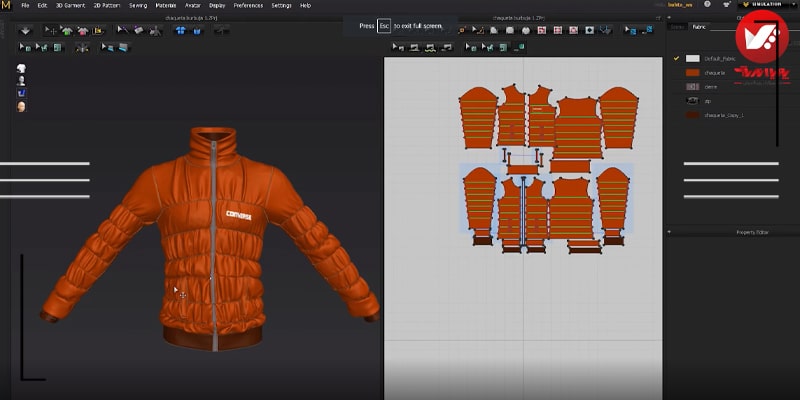This screenshot has height=400, width=800.
Task: Open the Materials menu
Action: coord(166,5)
